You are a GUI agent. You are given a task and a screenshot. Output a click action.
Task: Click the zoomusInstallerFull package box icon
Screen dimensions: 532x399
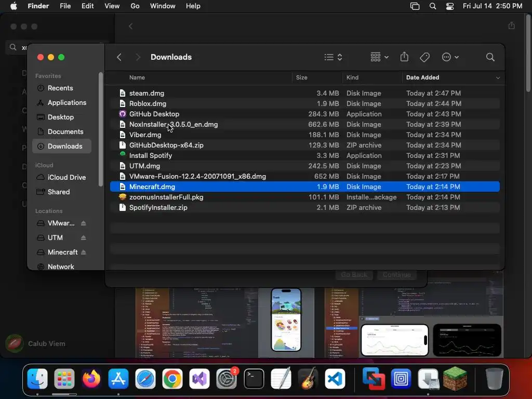pos(123,197)
